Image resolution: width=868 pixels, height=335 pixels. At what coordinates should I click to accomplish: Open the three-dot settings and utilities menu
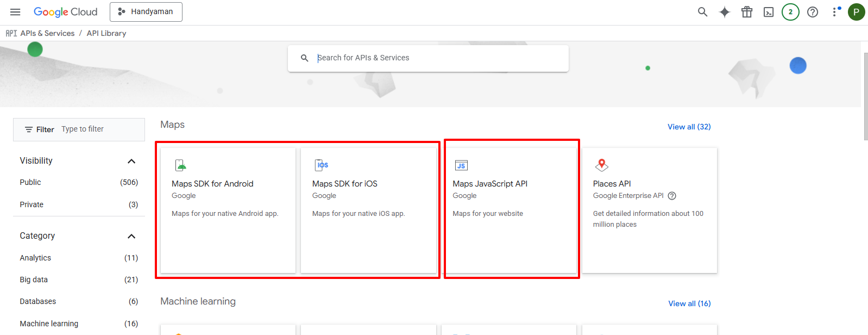click(835, 12)
